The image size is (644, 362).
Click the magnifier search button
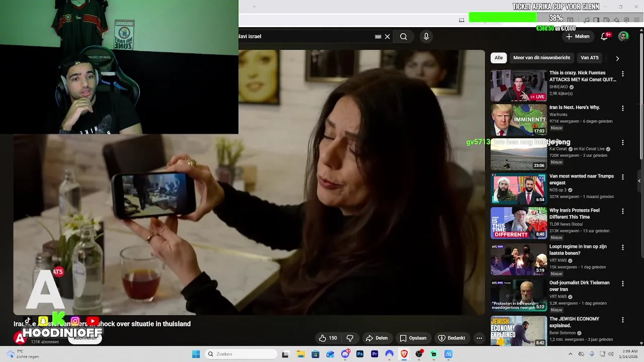[x=404, y=37]
